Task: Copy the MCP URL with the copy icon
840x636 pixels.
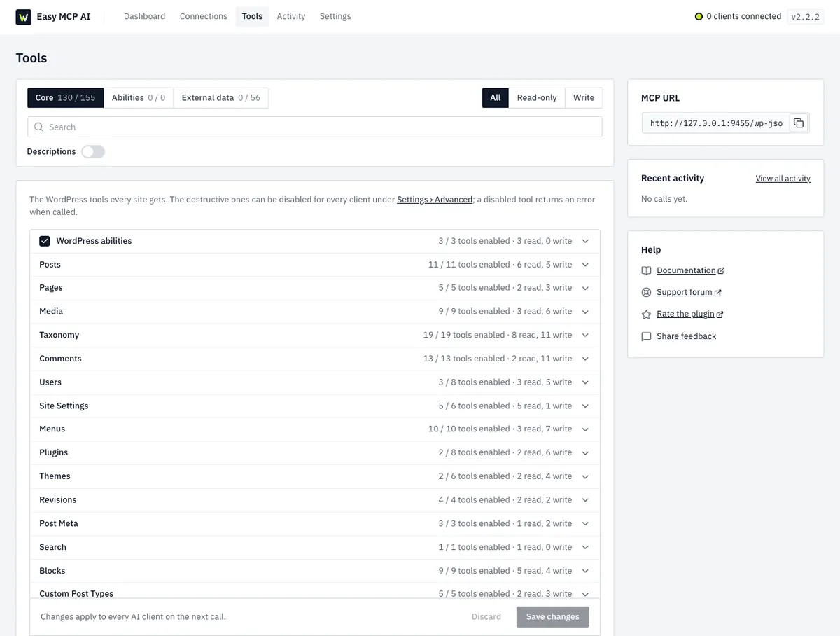Action: pos(799,123)
